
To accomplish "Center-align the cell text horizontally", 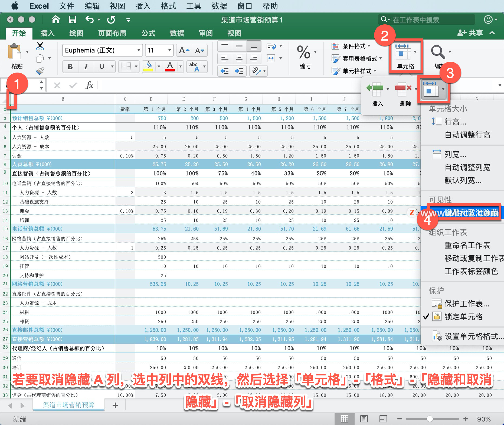I will tap(239, 58).
